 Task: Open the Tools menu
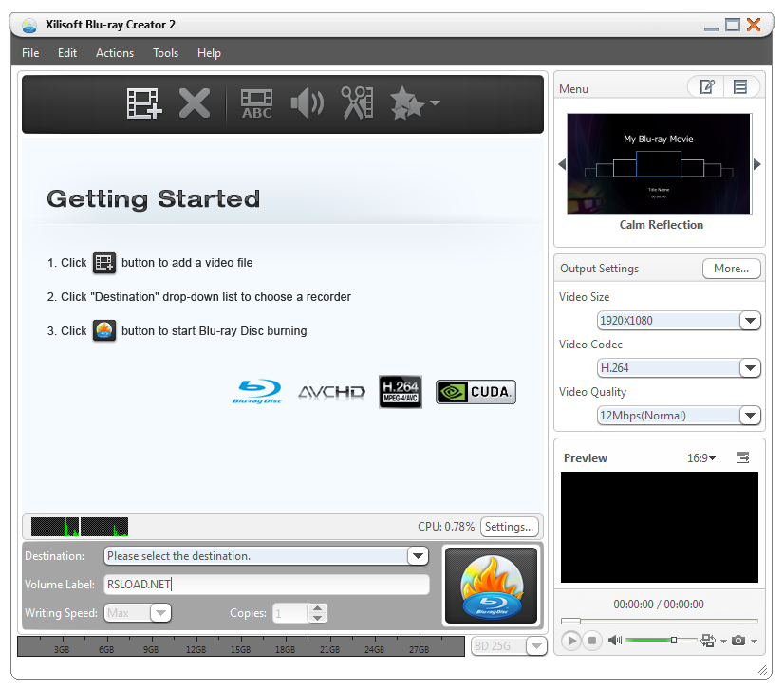(165, 53)
